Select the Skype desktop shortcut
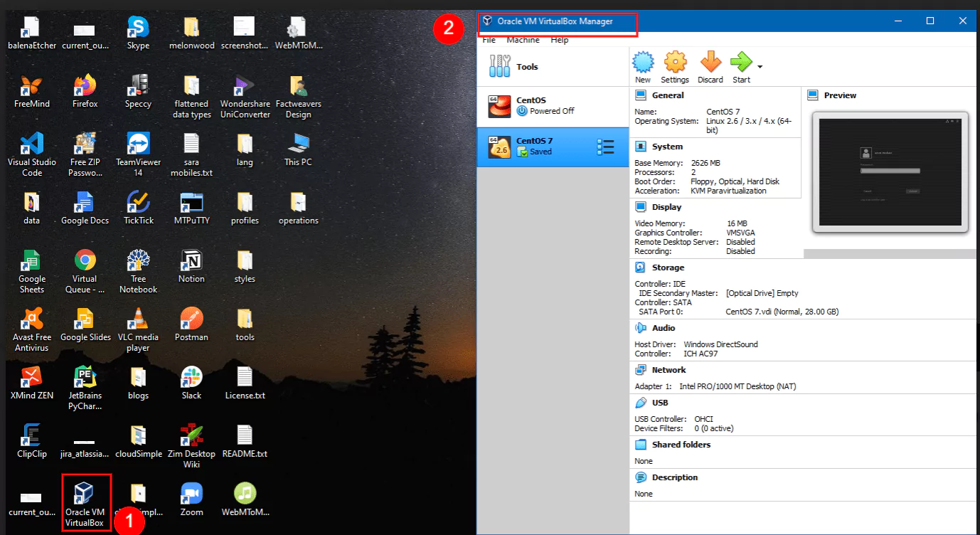This screenshot has height=535, width=980. coord(138,33)
